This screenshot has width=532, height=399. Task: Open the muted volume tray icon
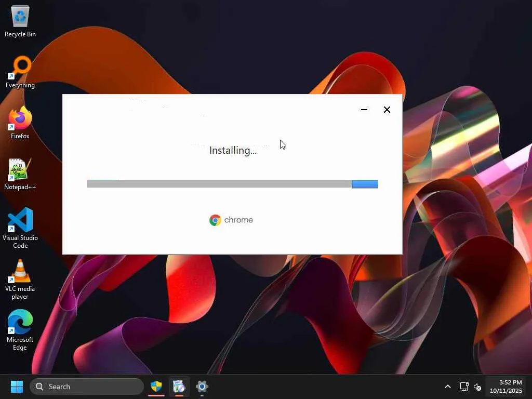tap(477, 387)
